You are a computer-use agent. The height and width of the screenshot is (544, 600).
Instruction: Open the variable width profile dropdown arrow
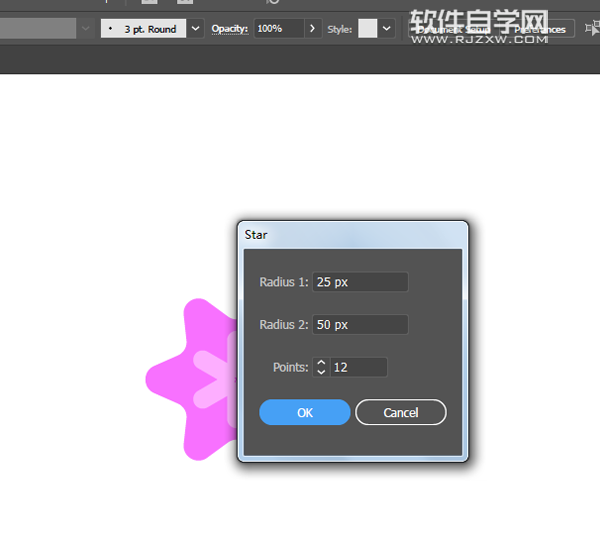(85, 29)
